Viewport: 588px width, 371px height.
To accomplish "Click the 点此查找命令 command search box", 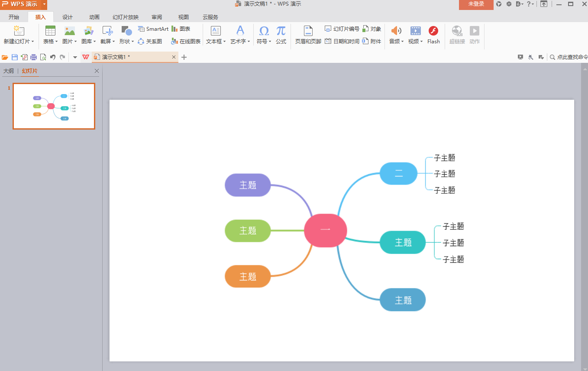I will 569,57.
